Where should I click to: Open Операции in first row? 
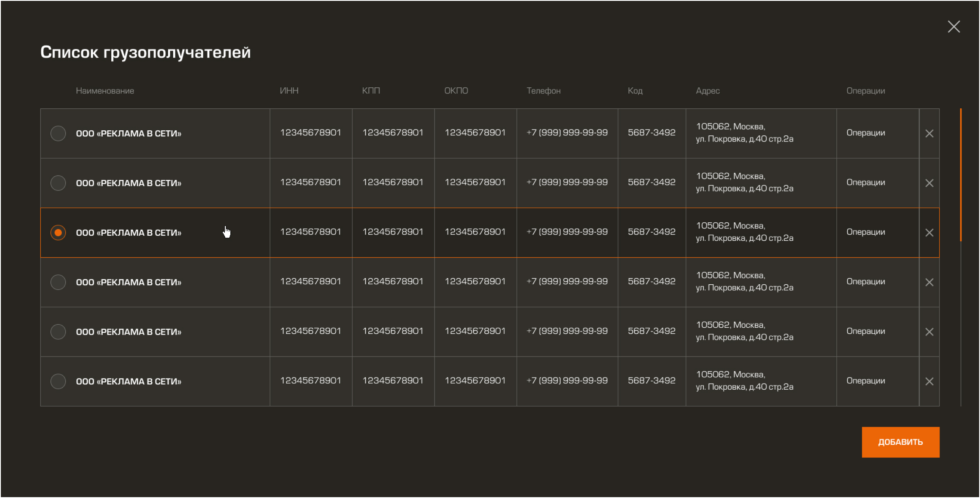click(x=865, y=133)
